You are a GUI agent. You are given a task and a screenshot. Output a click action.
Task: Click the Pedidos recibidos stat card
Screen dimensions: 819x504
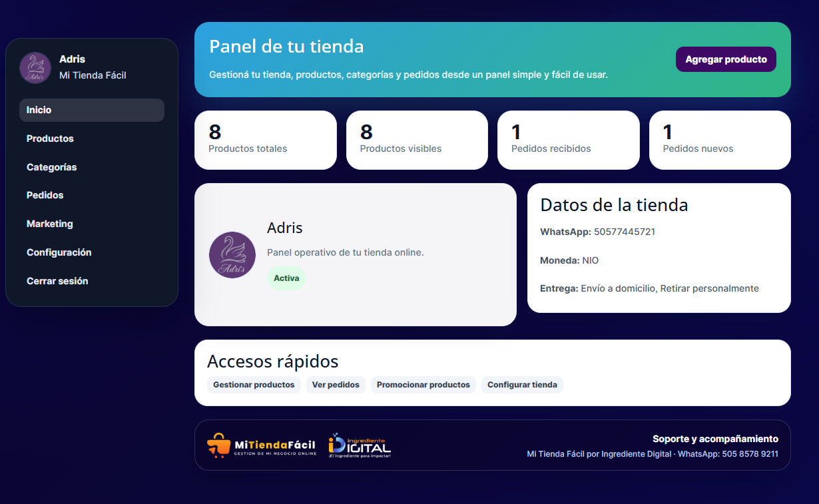(569, 140)
